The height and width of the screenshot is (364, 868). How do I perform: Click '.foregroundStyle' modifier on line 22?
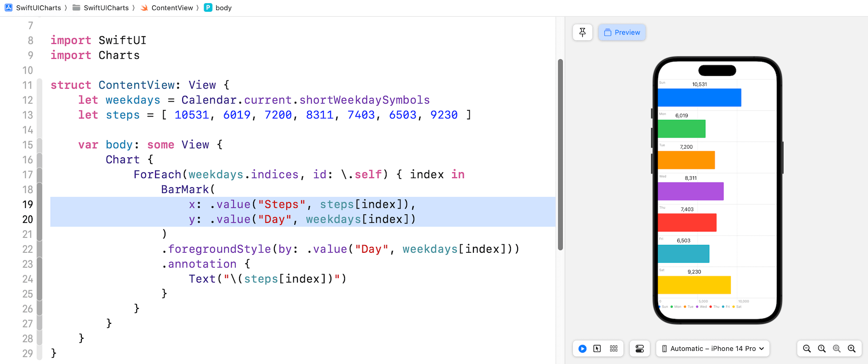click(216, 249)
